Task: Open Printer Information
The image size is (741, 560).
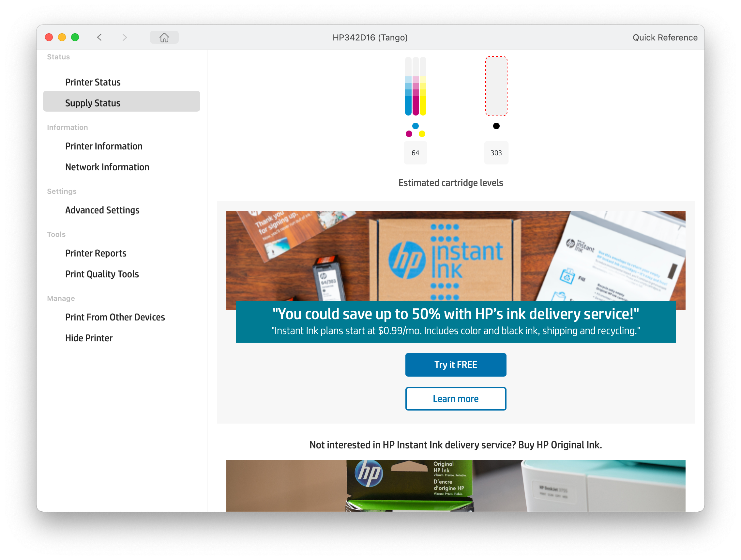Action: click(104, 146)
